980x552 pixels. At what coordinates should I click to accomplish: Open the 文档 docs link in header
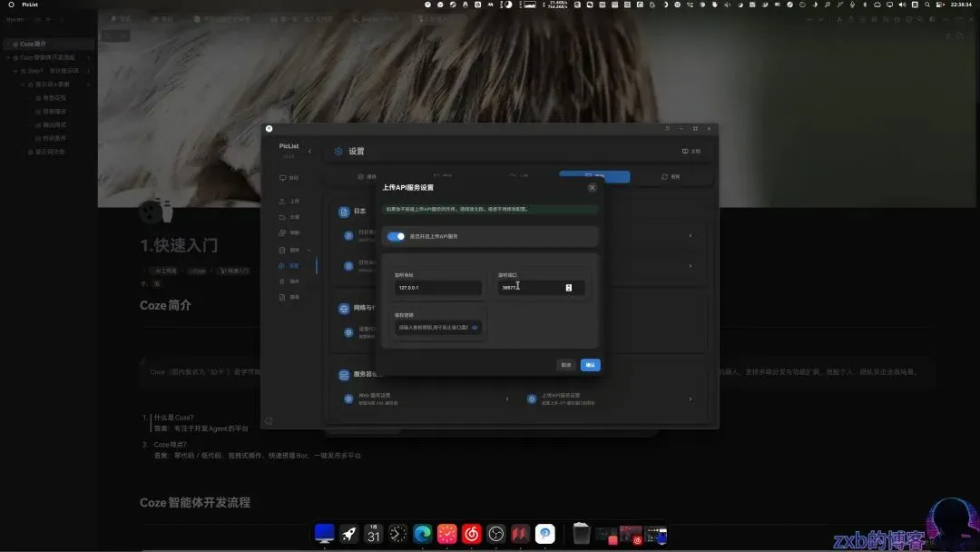(691, 152)
